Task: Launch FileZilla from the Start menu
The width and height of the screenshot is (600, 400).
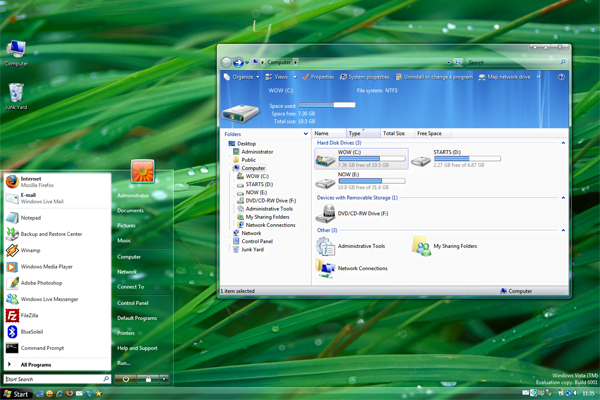Action: point(57,315)
